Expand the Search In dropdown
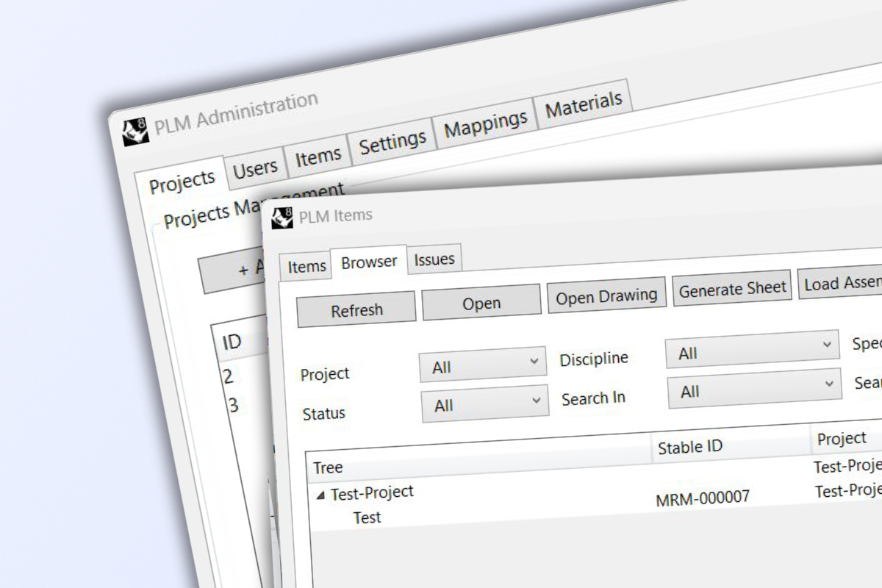This screenshot has width=882, height=588. point(753,390)
